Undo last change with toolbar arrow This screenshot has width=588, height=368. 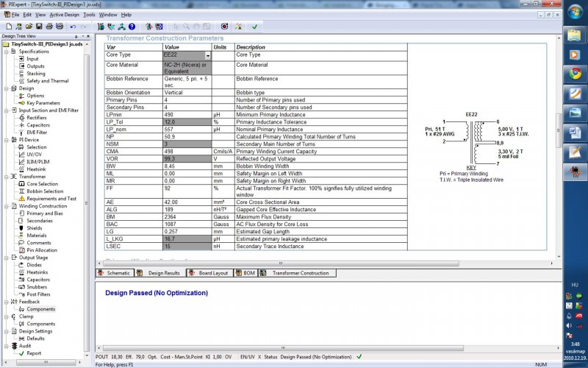point(73,26)
